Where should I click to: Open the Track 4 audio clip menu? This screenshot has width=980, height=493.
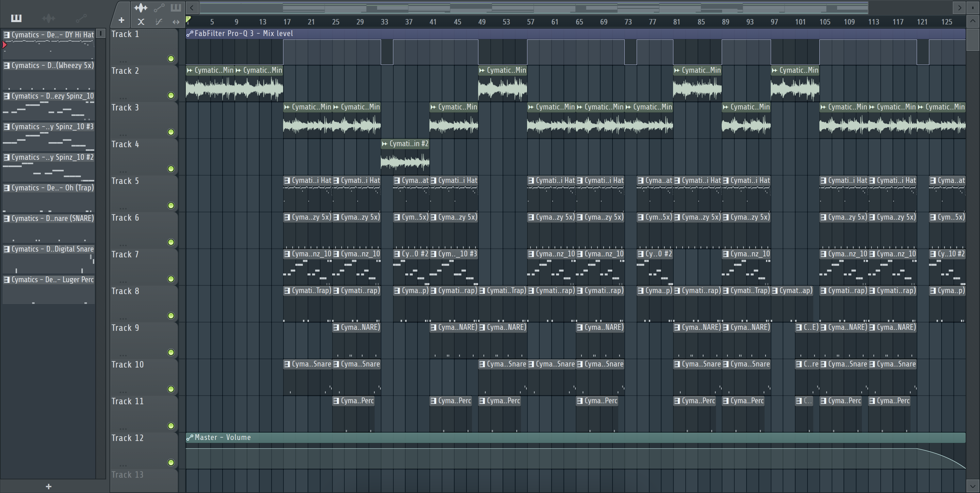[x=385, y=144]
